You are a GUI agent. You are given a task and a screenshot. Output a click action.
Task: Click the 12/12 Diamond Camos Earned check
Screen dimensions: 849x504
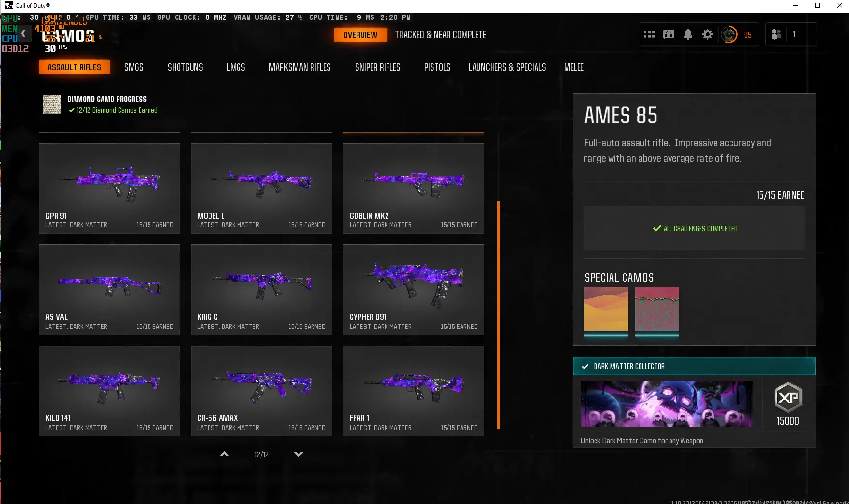pyautogui.click(x=72, y=110)
